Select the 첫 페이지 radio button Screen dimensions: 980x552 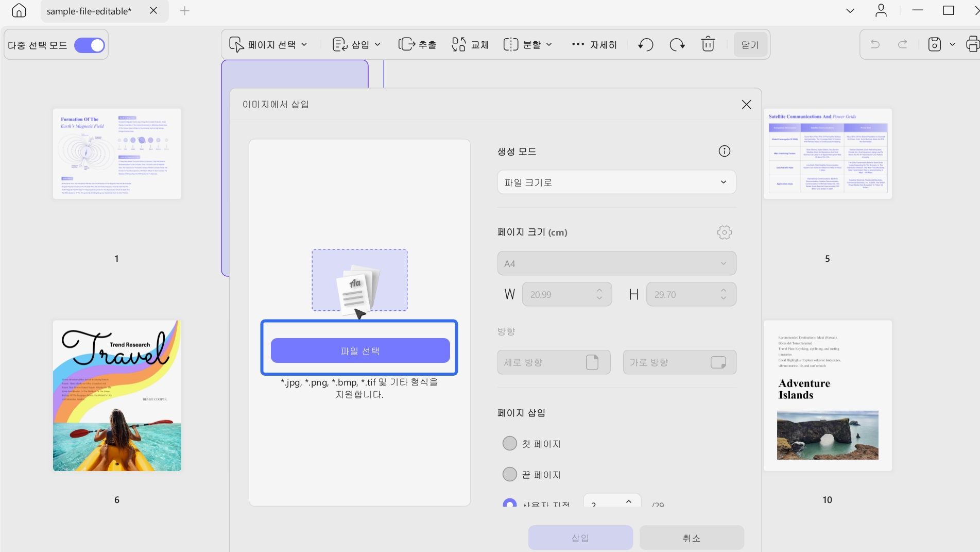click(x=510, y=443)
